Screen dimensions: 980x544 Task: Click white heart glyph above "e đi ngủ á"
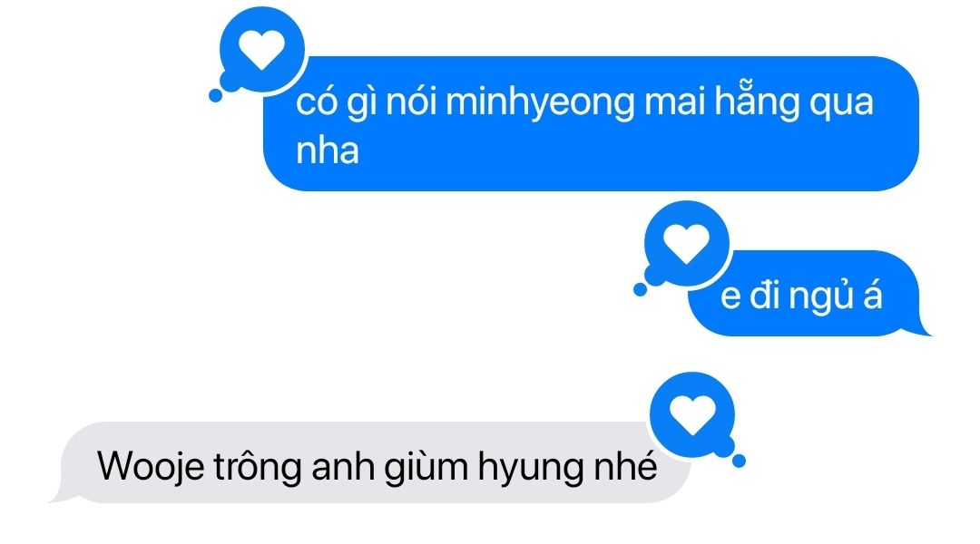point(686,244)
